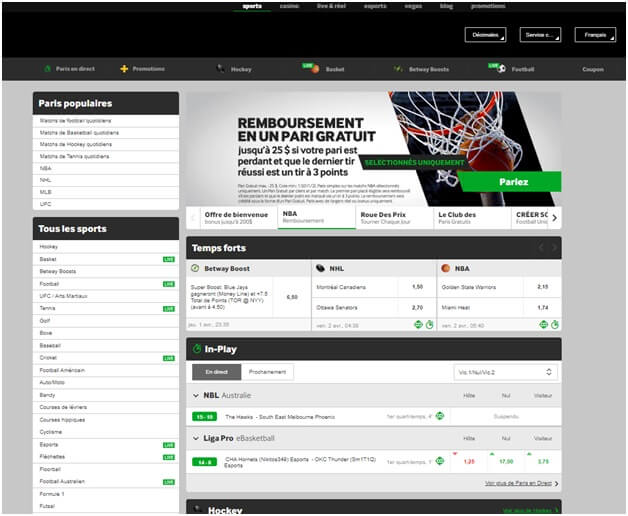
Task: Open The Hawks - South East Melbourne Phoenix match
Action: 280,417
